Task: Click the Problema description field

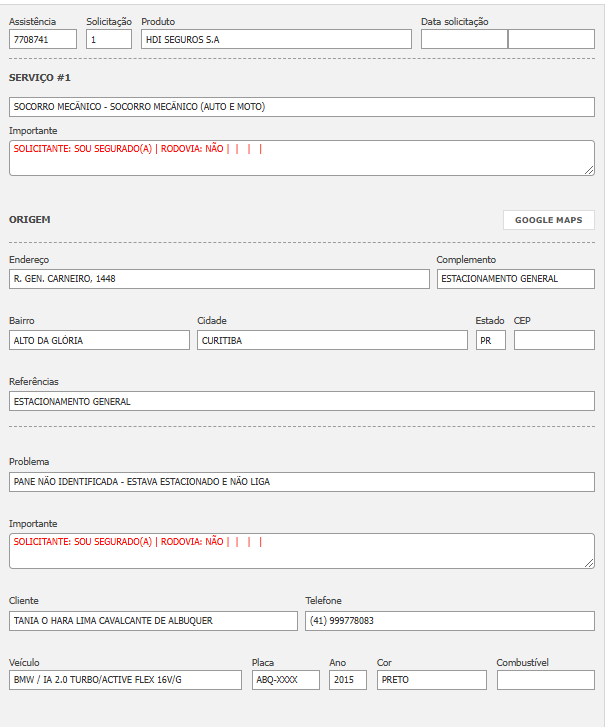Action: tap(301, 481)
